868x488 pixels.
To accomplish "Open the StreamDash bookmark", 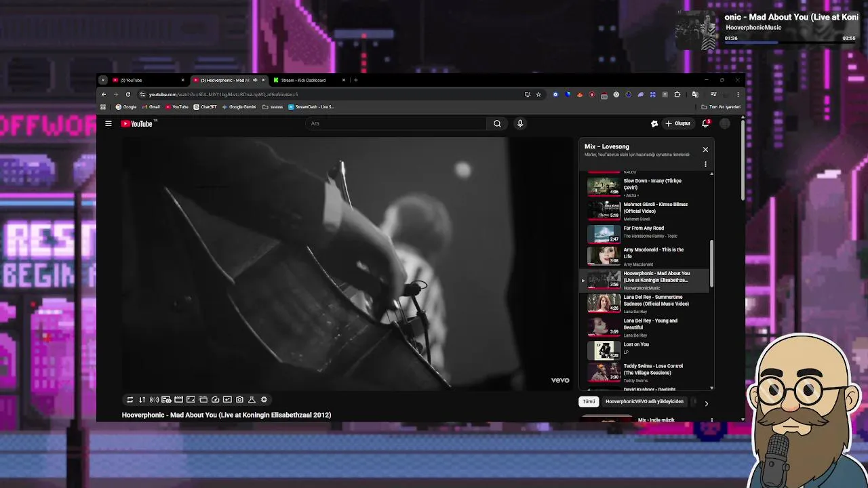I will click(x=311, y=106).
